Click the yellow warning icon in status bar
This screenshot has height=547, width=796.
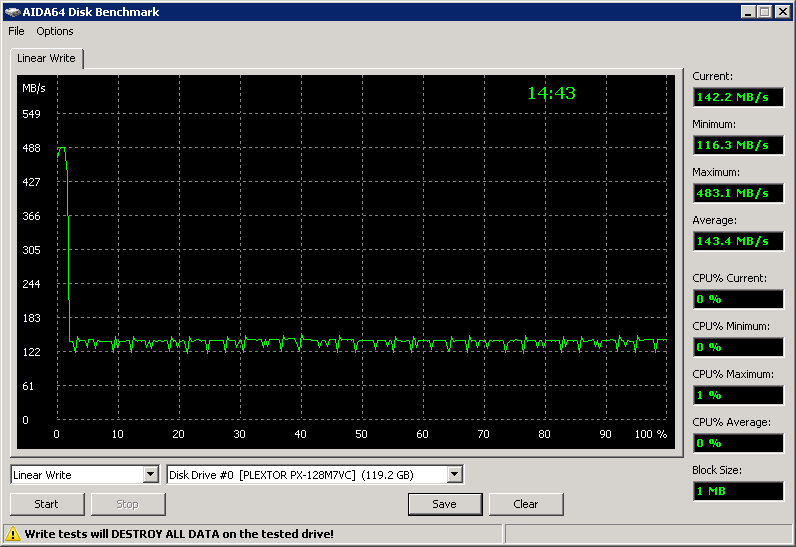click(x=13, y=534)
